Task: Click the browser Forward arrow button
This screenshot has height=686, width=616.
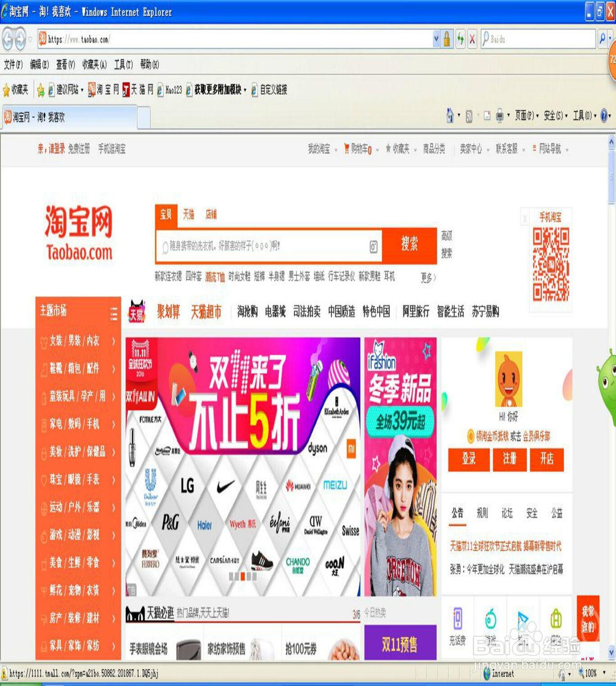Action: tap(20, 39)
